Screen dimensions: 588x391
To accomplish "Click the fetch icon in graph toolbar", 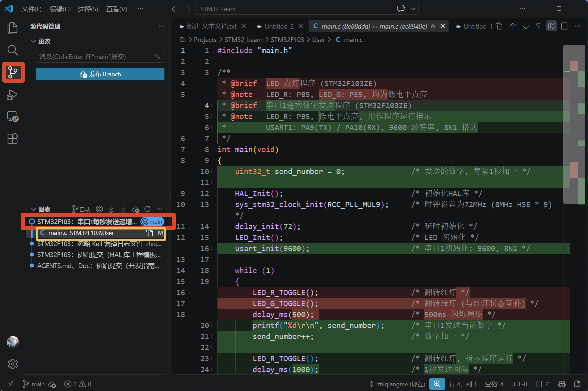I will (111, 209).
